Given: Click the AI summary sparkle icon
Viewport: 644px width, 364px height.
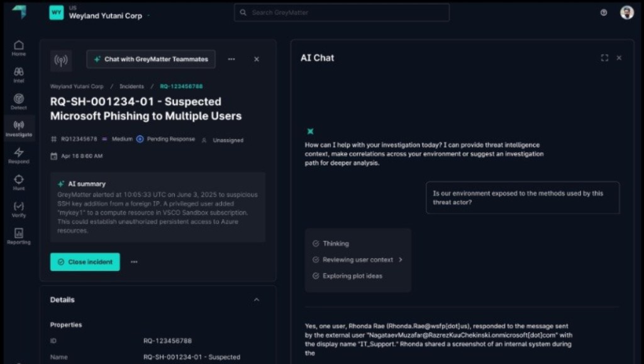Looking at the screenshot, I should click(61, 184).
